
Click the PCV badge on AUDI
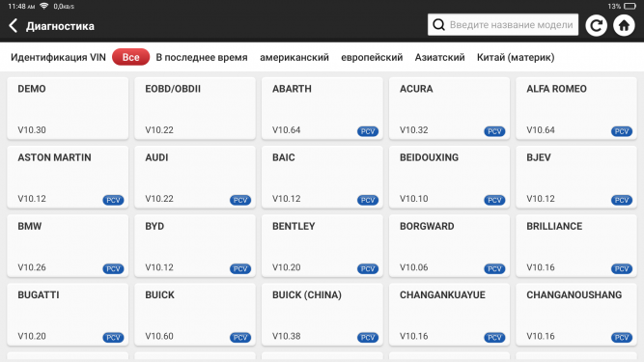point(240,200)
